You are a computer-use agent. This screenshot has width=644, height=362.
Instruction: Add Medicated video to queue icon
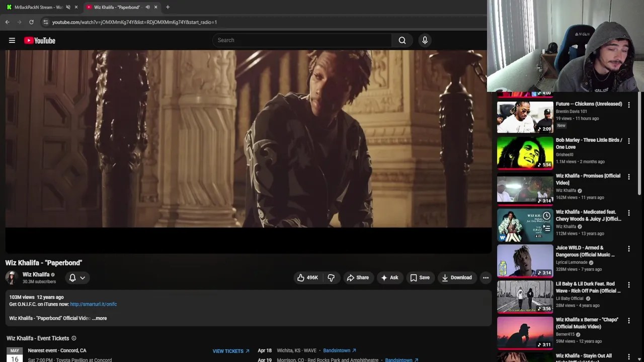[x=546, y=227]
